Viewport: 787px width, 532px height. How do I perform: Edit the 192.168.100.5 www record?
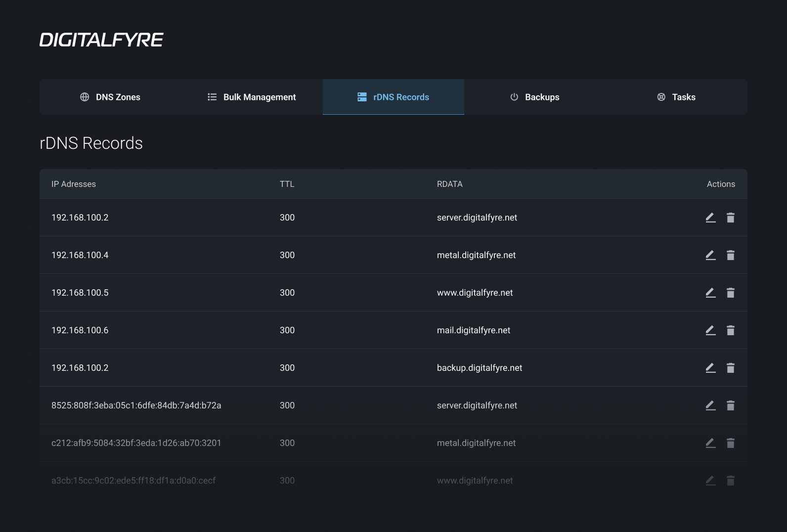tap(710, 293)
